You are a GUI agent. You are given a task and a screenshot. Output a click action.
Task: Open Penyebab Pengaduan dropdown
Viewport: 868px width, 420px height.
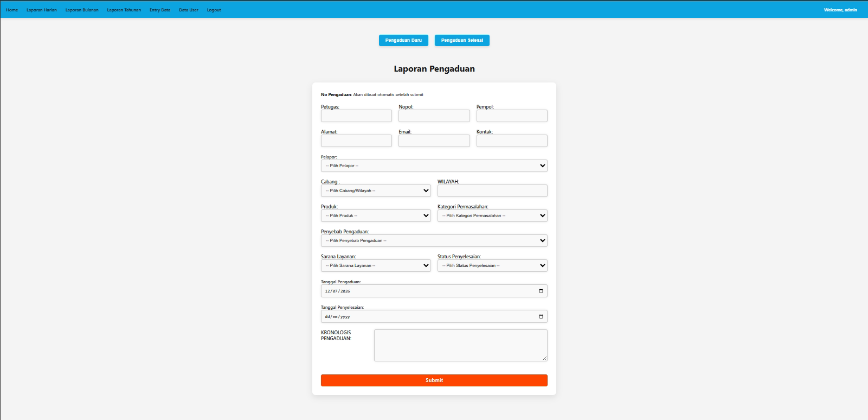click(x=434, y=240)
